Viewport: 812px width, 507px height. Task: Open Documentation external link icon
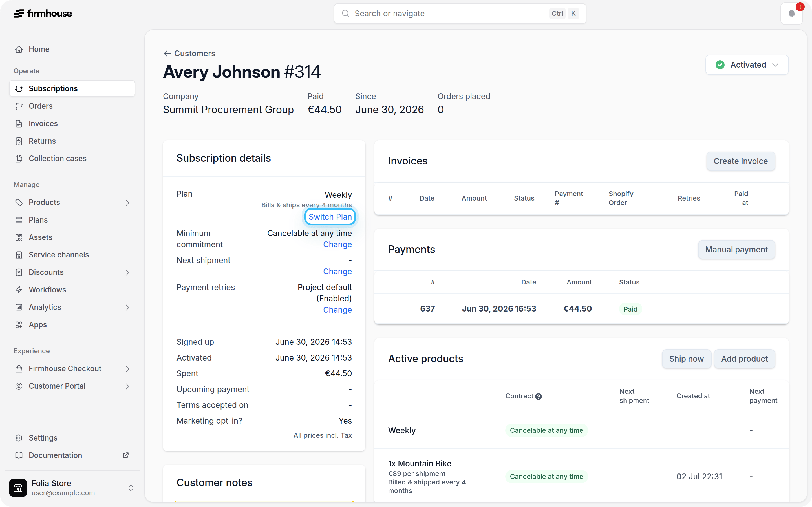click(x=125, y=455)
